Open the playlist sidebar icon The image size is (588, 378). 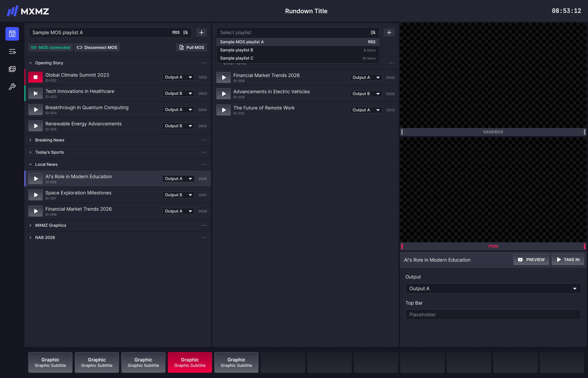(12, 51)
